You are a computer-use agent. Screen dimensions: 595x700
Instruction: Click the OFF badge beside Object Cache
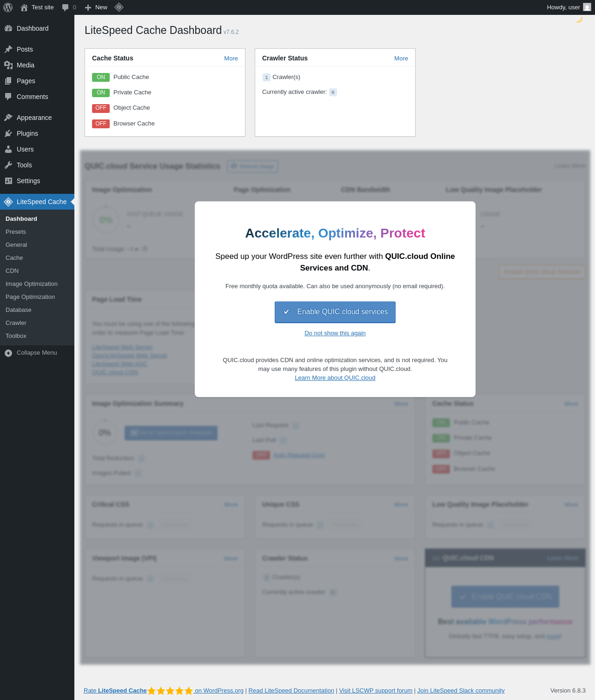(x=101, y=108)
